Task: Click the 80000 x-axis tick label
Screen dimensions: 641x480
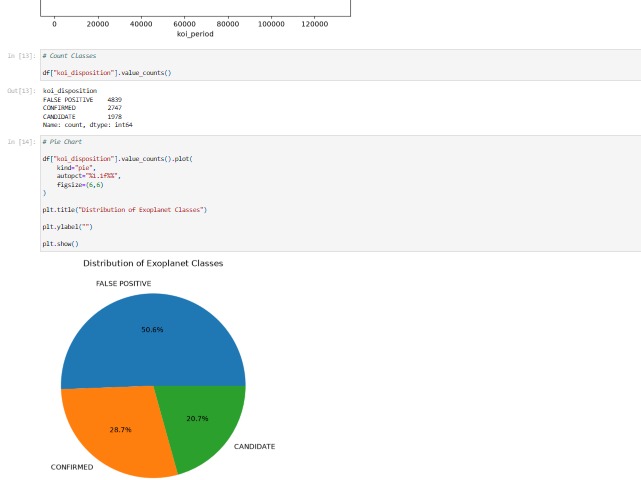Action: point(228,24)
